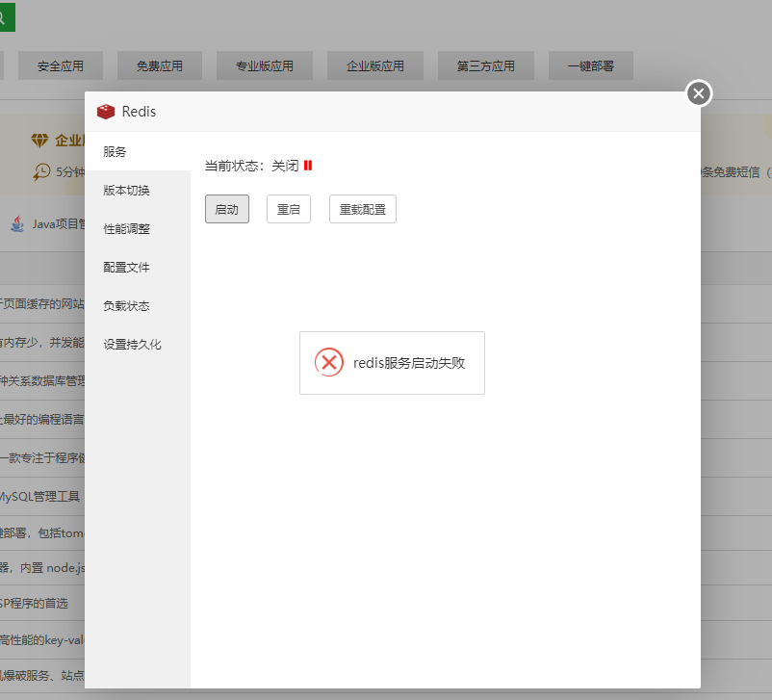The image size is (772, 700).
Task: Select the 免费应用 category
Action: [x=160, y=65]
